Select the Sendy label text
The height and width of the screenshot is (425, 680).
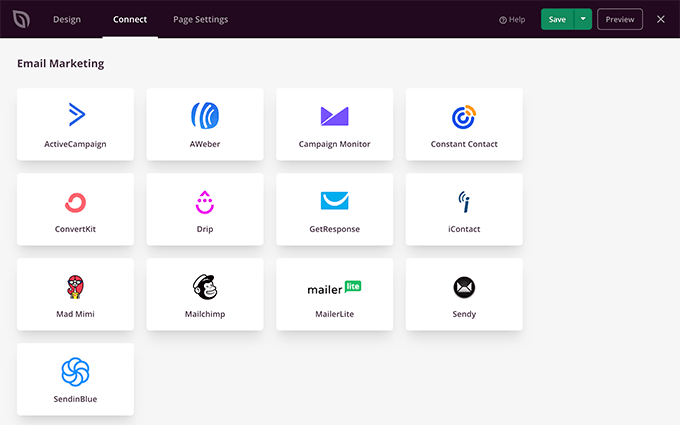click(x=464, y=314)
